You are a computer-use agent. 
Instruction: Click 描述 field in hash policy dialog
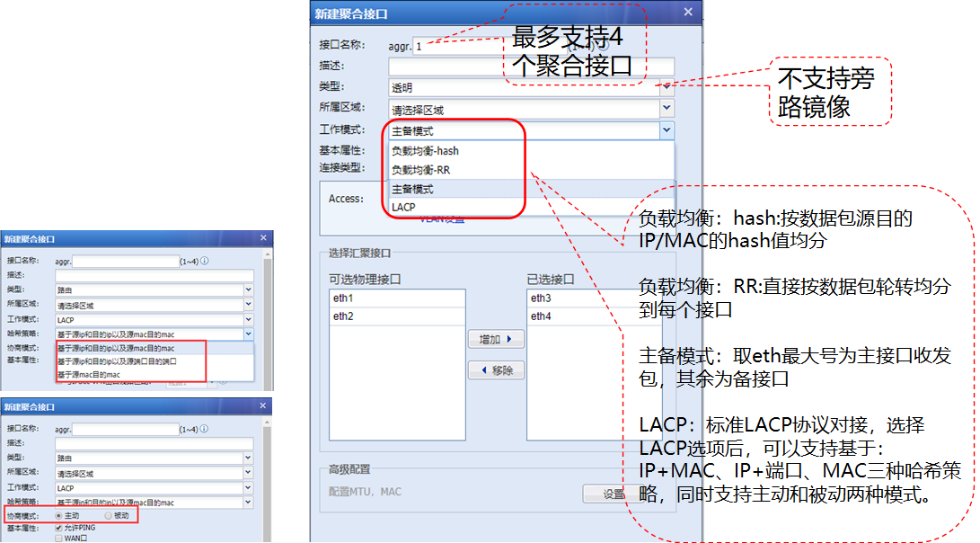tap(155, 275)
